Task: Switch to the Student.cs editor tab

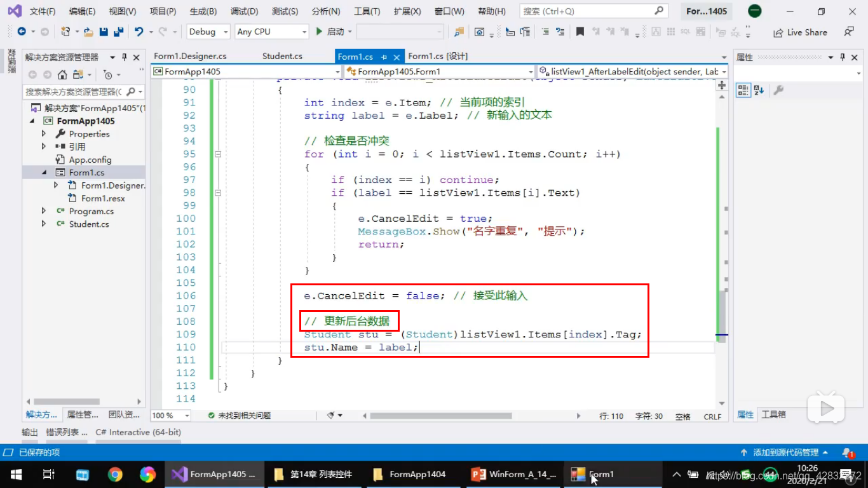Action: point(282,57)
